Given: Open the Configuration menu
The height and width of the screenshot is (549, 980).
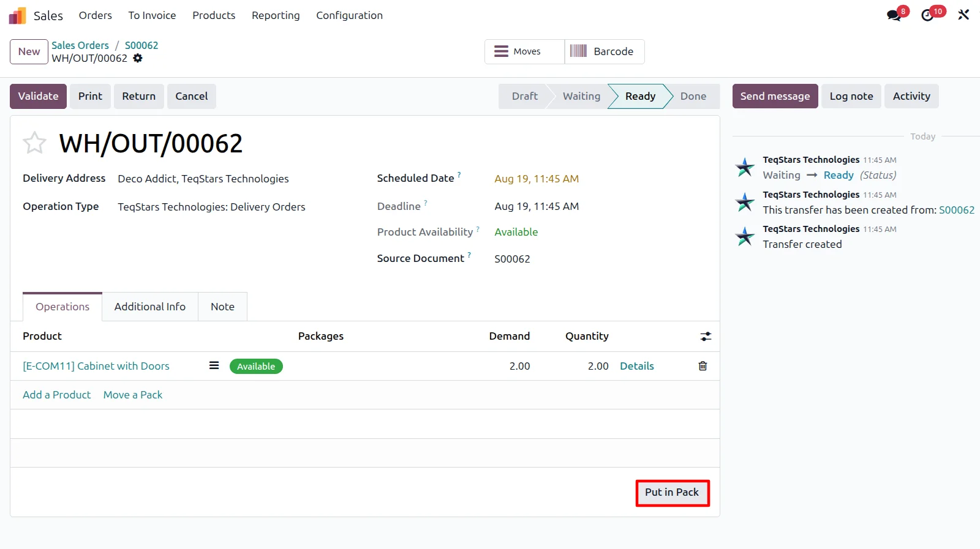Looking at the screenshot, I should pyautogui.click(x=349, y=15).
